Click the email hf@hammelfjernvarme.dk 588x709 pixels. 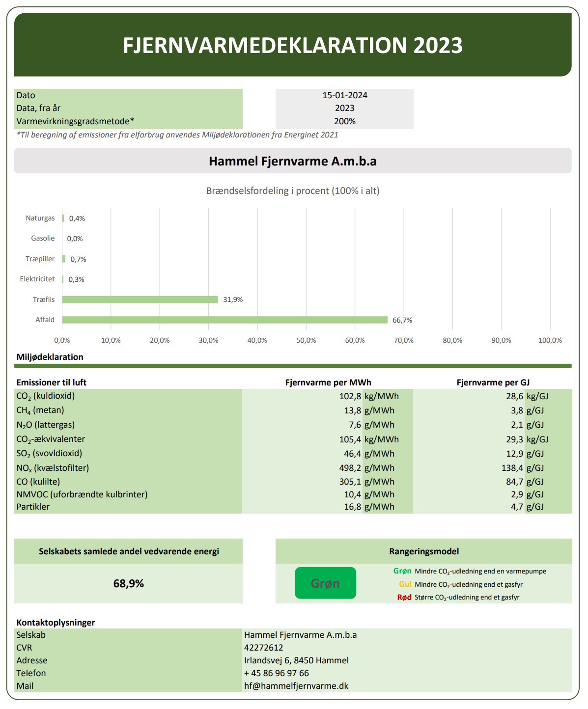(x=296, y=686)
